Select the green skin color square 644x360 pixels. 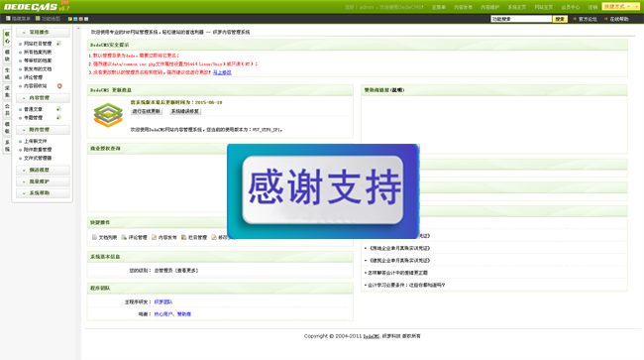coord(69,19)
